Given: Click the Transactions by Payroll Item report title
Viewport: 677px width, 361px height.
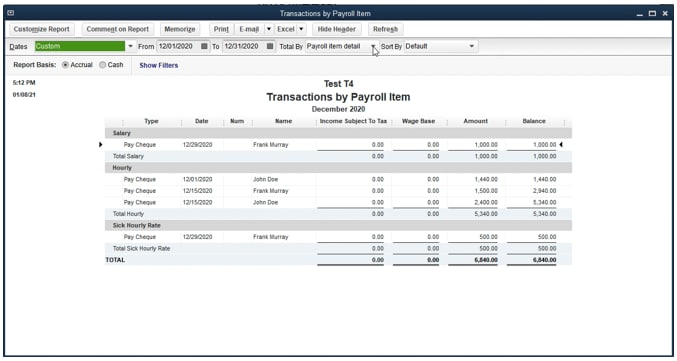Looking at the screenshot, I should click(338, 97).
